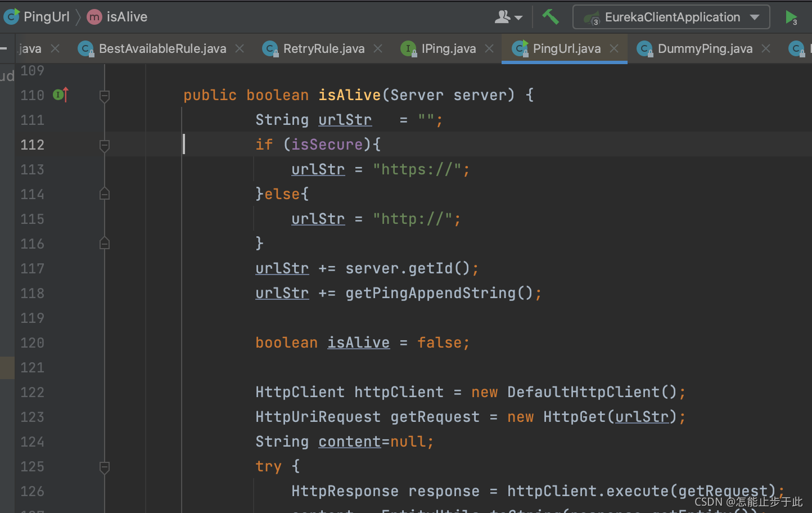812x513 pixels.
Task: Click the PingUrl breadcrumb class icon
Action: [x=11, y=17]
